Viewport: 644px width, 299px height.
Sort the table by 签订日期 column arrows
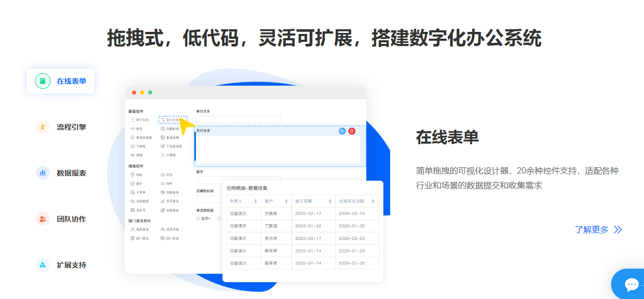pyautogui.click(x=330, y=201)
